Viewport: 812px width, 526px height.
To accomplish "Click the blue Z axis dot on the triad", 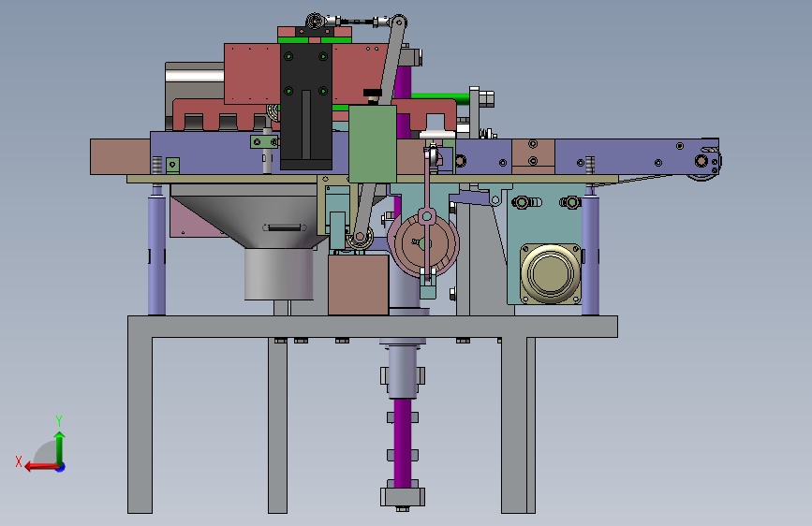I will [x=61, y=467].
